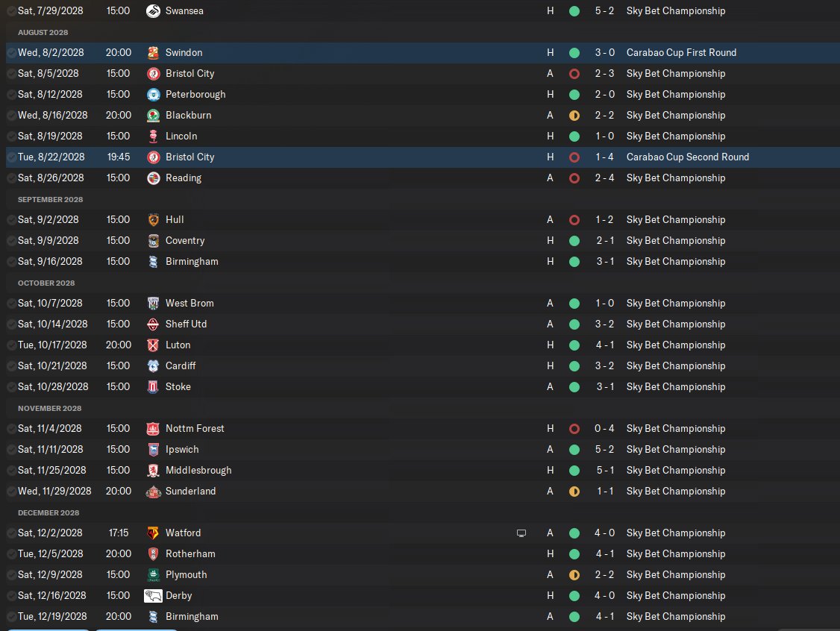Screen dimensions: 840x631
Task: Click the Carabao Cup Second Round competition
Action: pyautogui.click(x=687, y=157)
